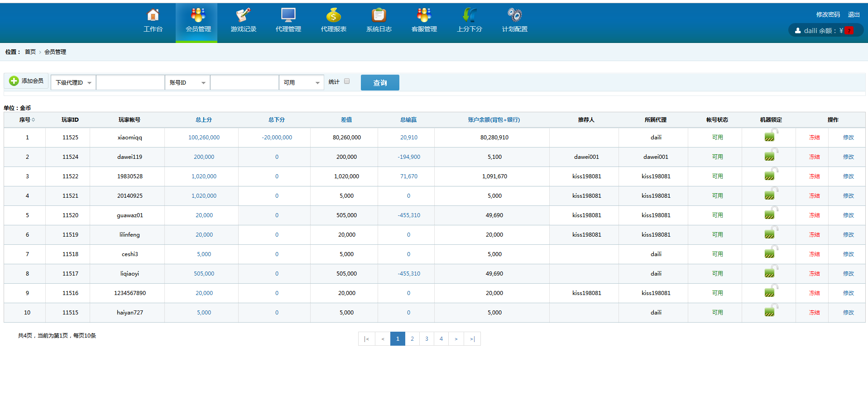868x419 pixels.
Task: Open the 计划配置 gears icon
Action: [x=514, y=16]
